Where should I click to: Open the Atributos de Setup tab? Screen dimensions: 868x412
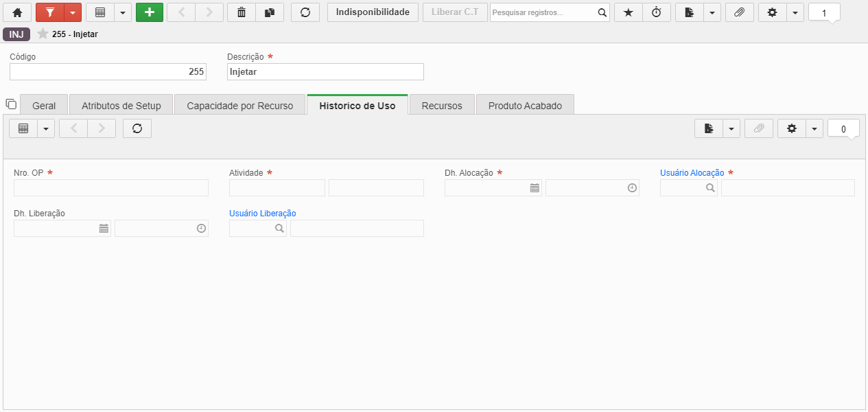tap(121, 105)
